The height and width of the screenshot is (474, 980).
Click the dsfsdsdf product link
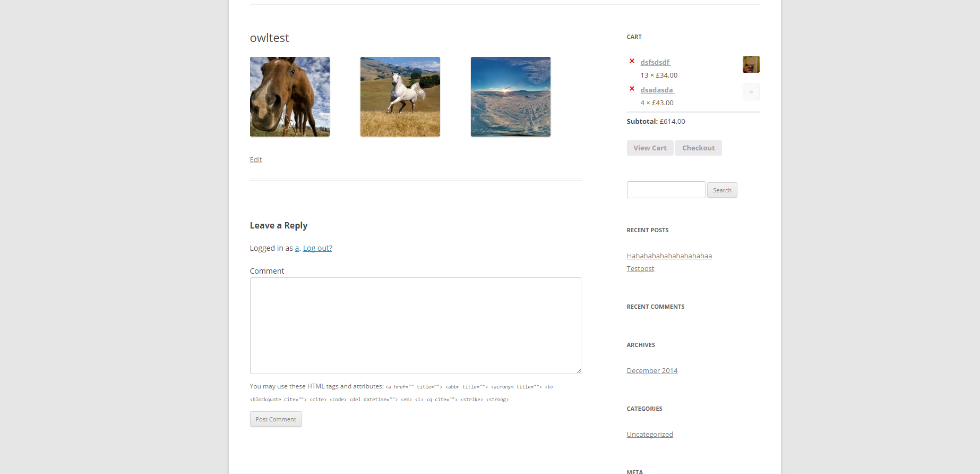[655, 62]
